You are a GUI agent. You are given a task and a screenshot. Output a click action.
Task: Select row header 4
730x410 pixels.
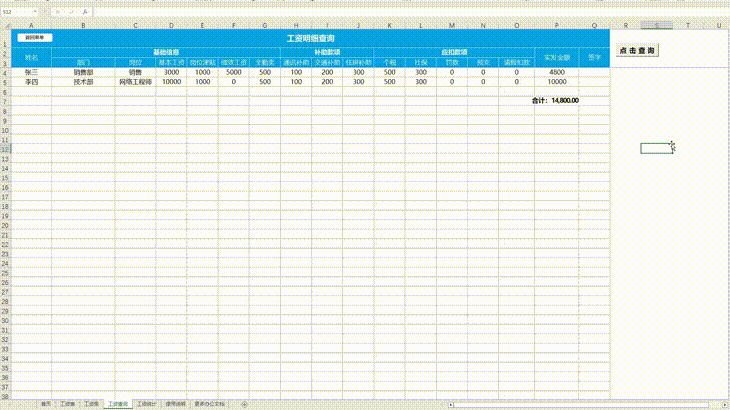pyautogui.click(x=5, y=73)
